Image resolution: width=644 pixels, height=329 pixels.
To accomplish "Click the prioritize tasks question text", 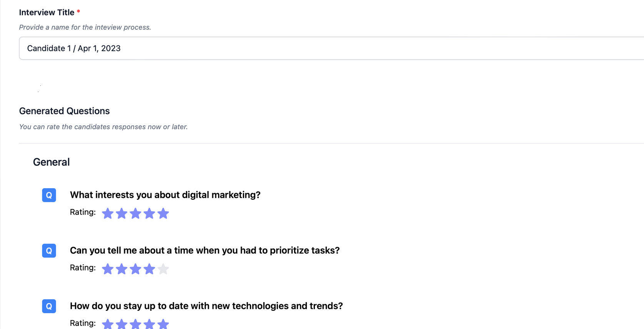I will pyautogui.click(x=205, y=250).
